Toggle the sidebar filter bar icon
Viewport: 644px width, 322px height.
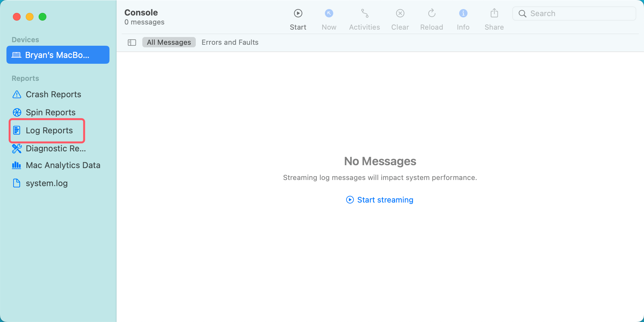tap(132, 43)
